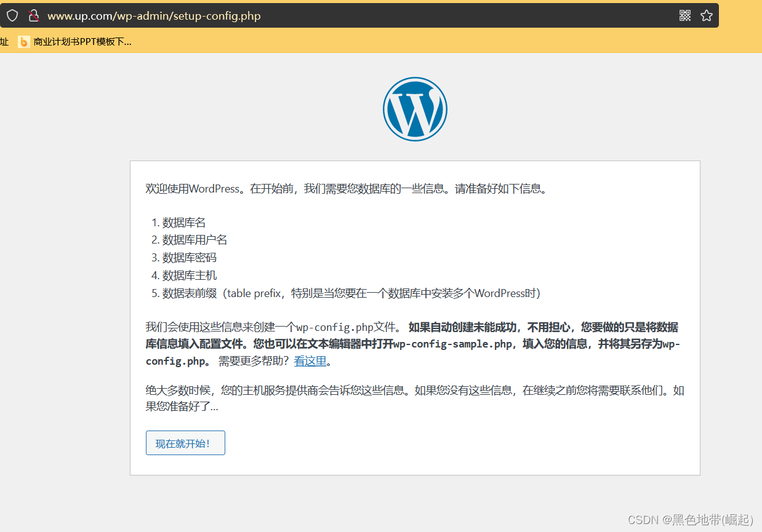Click the address bar URL text
Viewport: 762px width, 532px height.
point(154,16)
